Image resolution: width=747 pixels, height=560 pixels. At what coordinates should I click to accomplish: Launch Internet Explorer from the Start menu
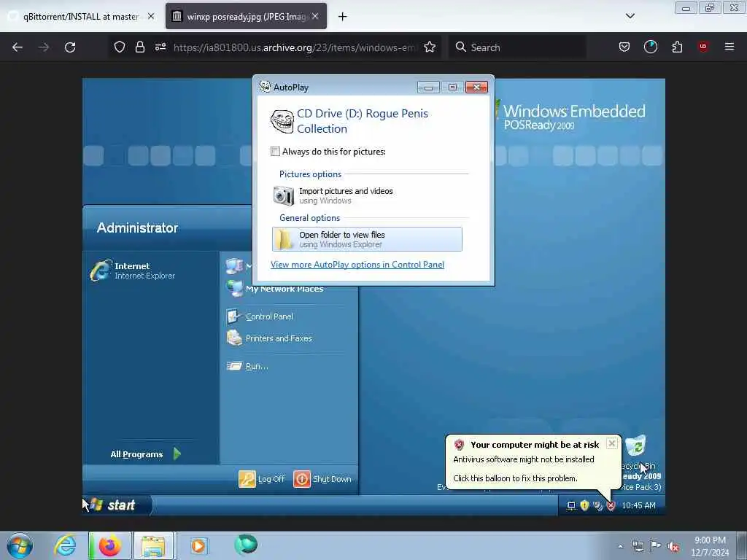(133, 271)
